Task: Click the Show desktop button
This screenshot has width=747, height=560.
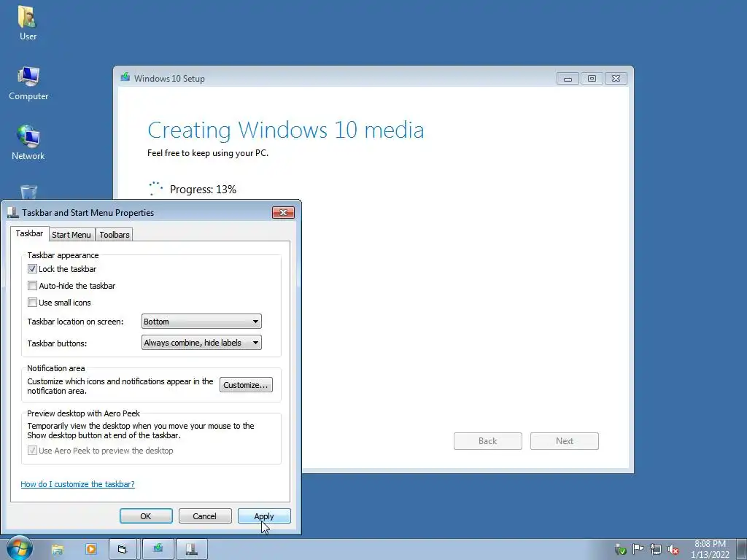Action: coord(742,550)
